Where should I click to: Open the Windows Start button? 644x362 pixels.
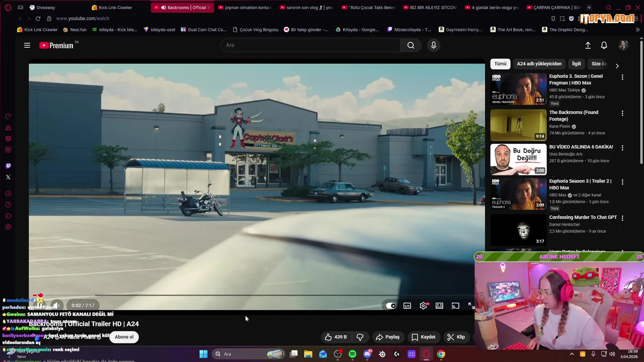pos(203,354)
